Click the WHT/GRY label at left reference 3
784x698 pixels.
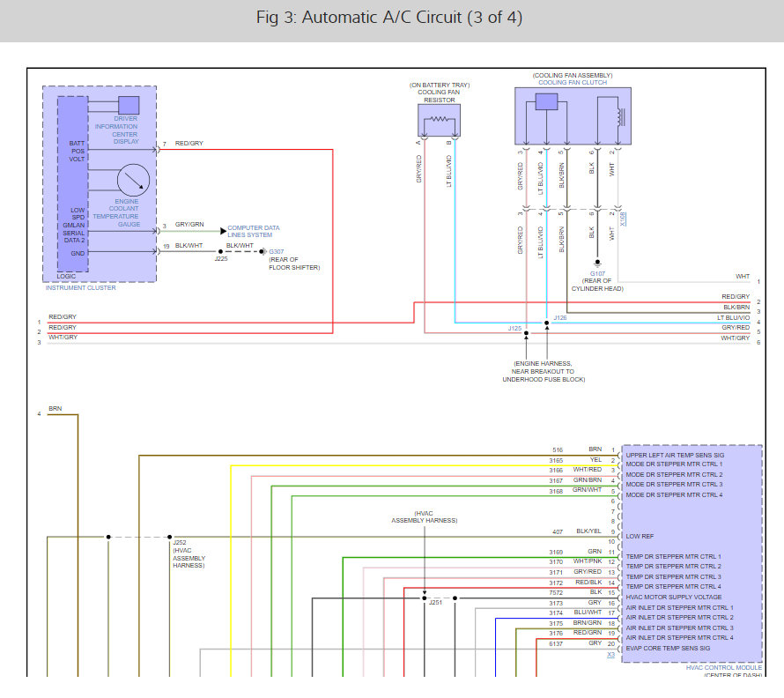coord(63,338)
